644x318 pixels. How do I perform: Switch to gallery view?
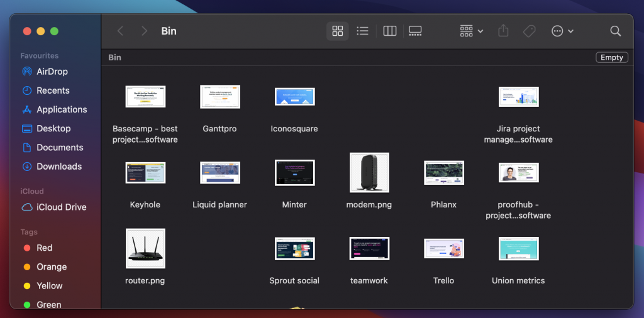pos(415,31)
